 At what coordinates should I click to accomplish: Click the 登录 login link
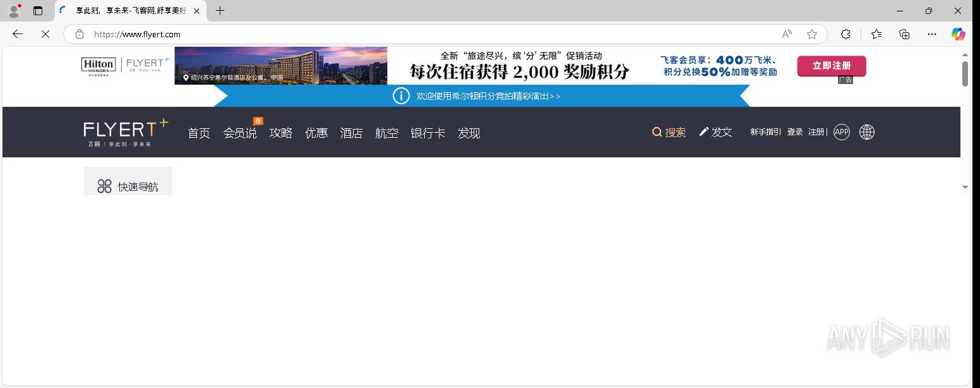coord(795,132)
